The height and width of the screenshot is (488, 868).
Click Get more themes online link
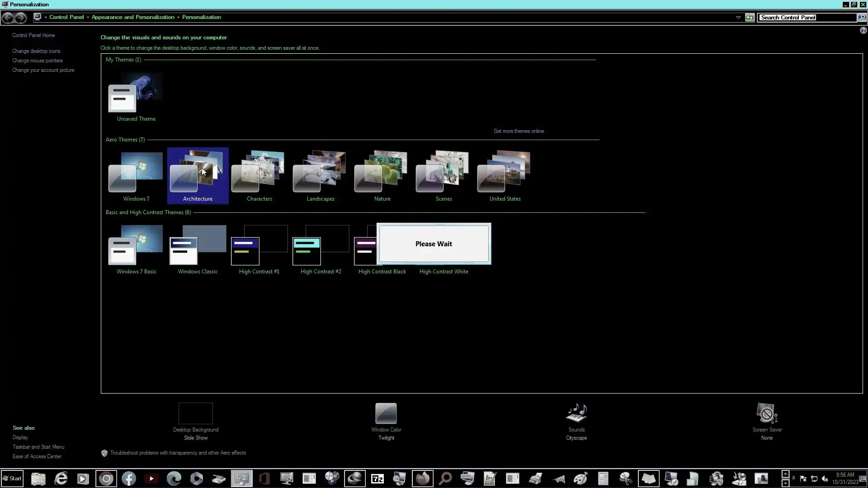point(519,131)
